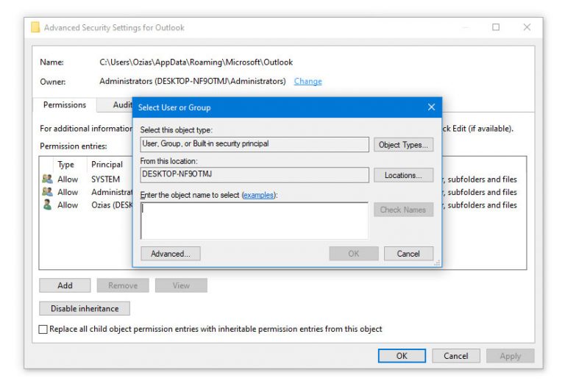Maximize the Advanced Security Settings window

click(x=496, y=27)
